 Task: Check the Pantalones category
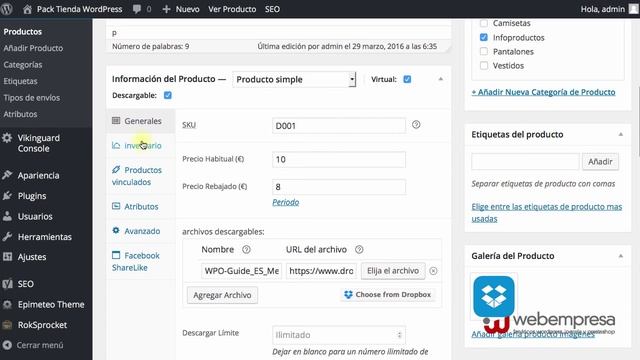coord(484,51)
